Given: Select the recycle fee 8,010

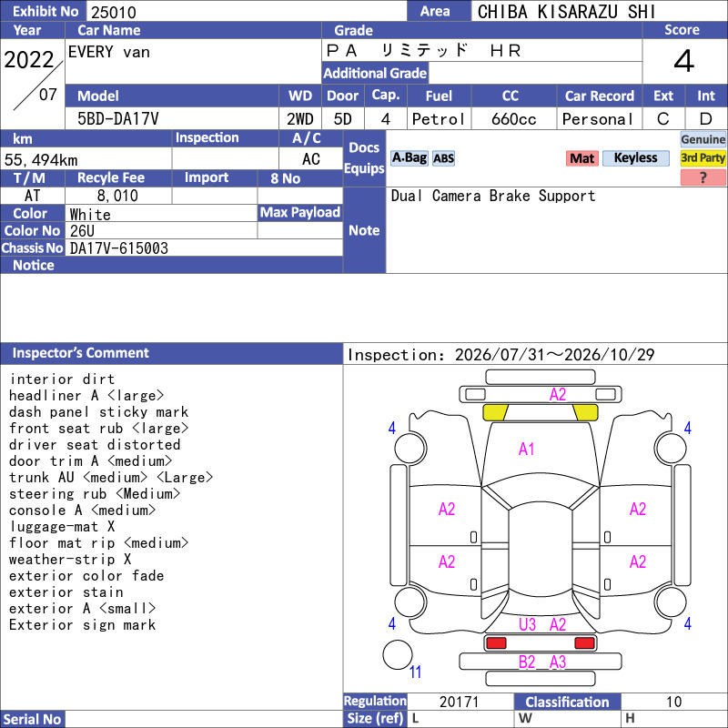Looking at the screenshot, I should pyautogui.click(x=117, y=196).
